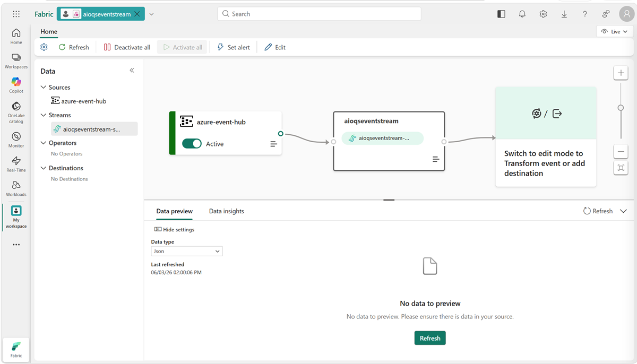Click the canvas zoom slider handle
This screenshot has width=637, height=364.
[621, 108]
